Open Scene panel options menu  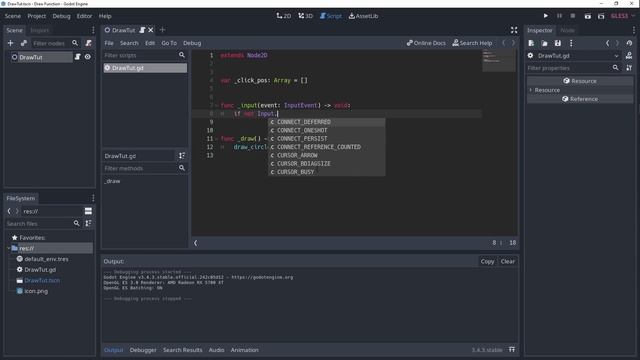pyautogui.click(x=93, y=30)
